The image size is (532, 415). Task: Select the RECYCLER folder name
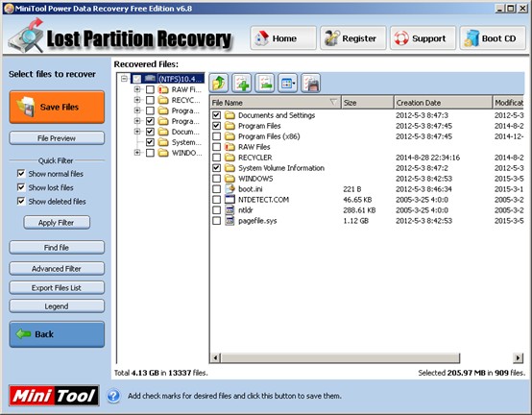[x=255, y=158]
